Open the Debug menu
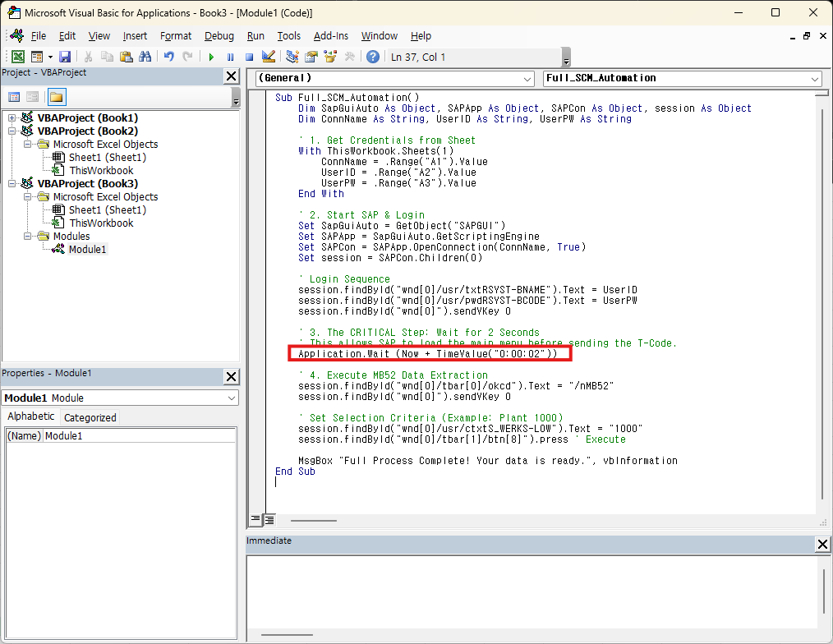Image resolution: width=833 pixels, height=644 pixels. (219, 36)
